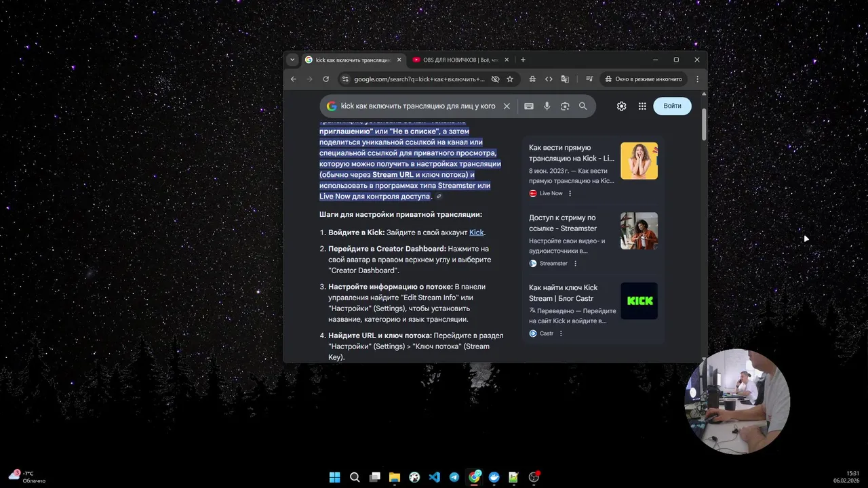868x488 pixels.
Task: Open the Google Translate page icon
Action: point(565,79)
